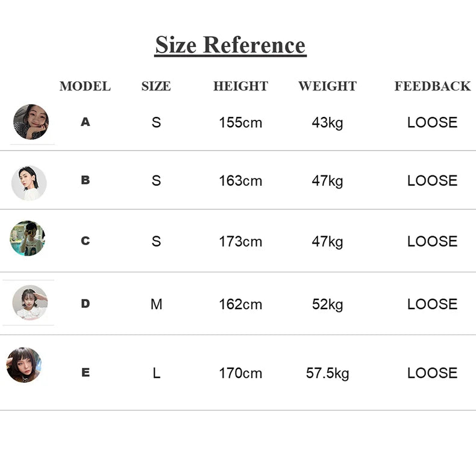Click the WEIGHT column header
This screenshot has width=476, height=452.
pos(327,86)
